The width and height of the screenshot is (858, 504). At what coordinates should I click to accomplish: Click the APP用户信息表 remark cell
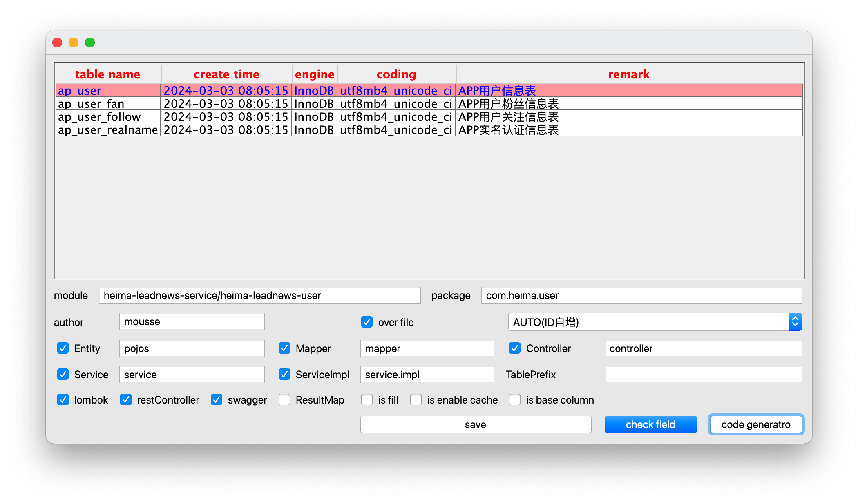click(x=629, y=91)
